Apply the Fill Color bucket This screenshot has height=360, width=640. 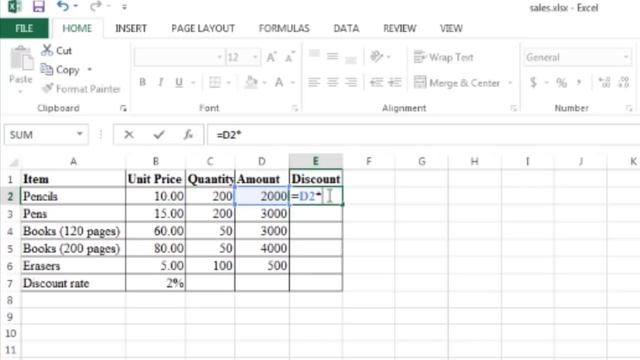[251, 82]
